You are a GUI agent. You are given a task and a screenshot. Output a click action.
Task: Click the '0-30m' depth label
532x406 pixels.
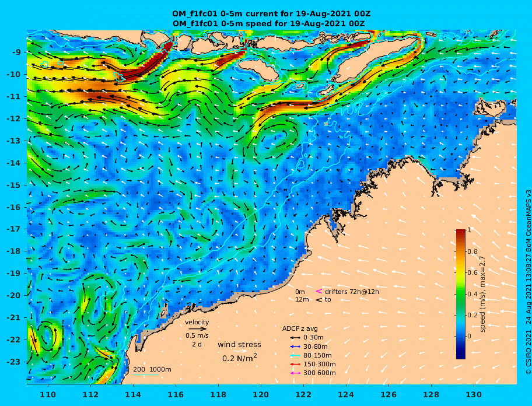(x=313, y=338)
